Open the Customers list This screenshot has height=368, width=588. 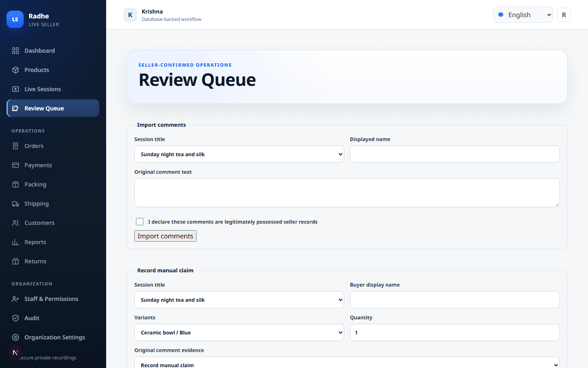pyautogui.click(x=53, y=223)
